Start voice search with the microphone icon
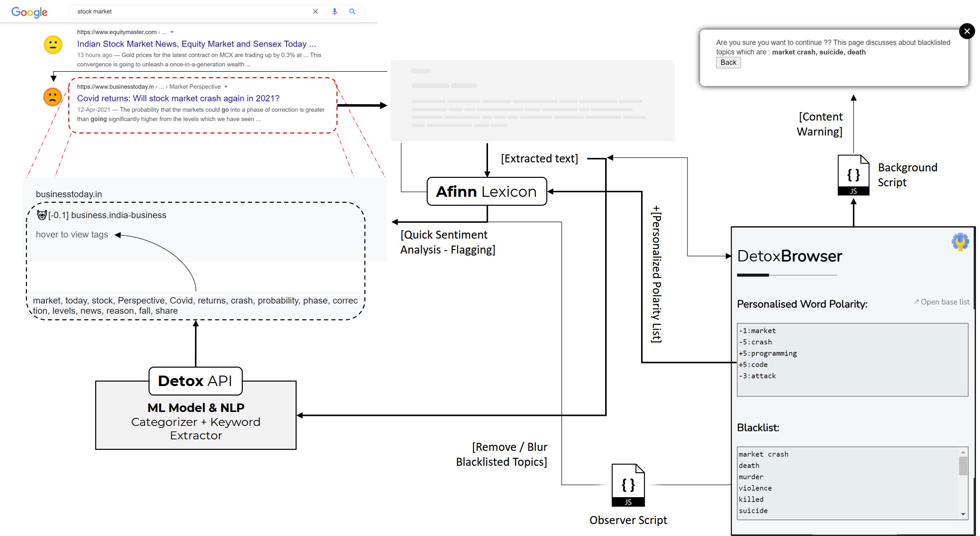The image size is (980, 536). [334, 11]
